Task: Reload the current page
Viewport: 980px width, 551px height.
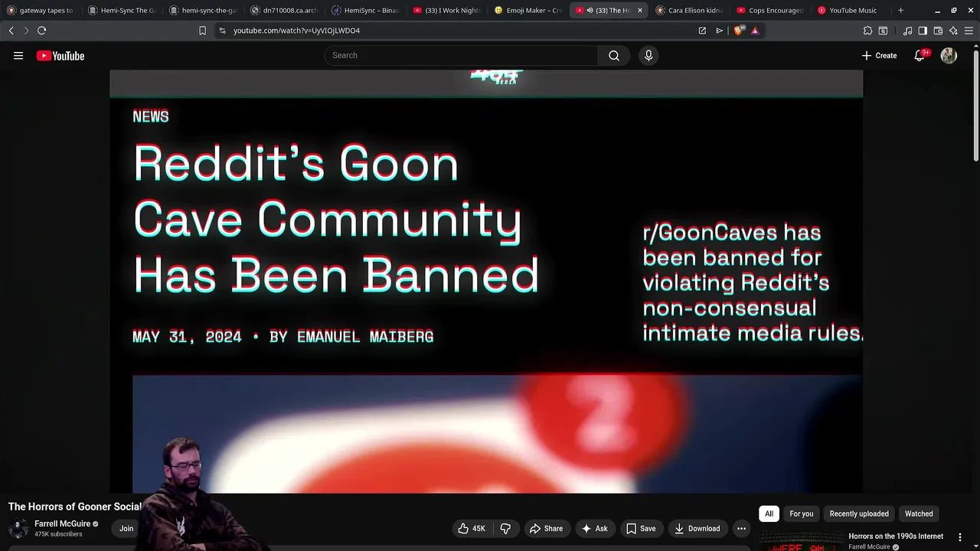Action: coord(42,31)
